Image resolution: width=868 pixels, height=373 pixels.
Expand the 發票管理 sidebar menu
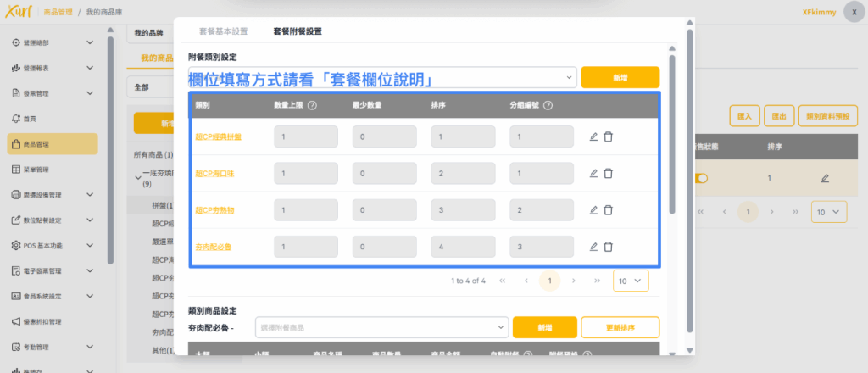(x=51, y=93)
